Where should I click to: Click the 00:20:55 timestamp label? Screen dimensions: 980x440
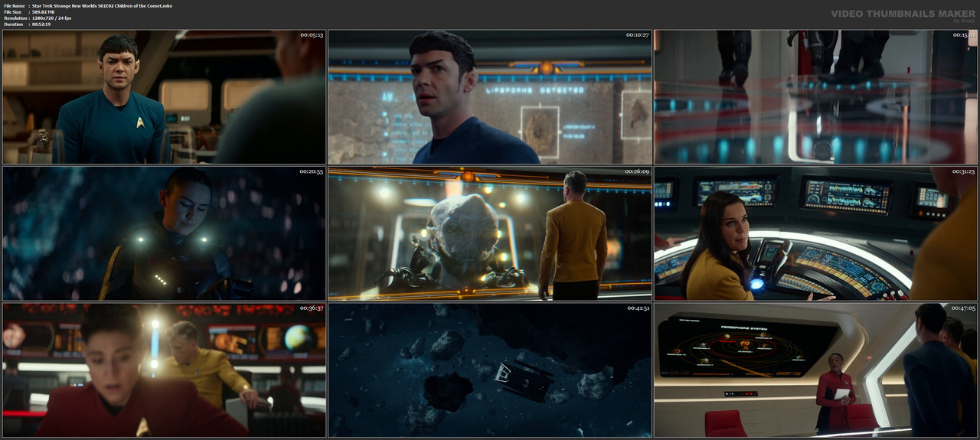tap(312, 171)
